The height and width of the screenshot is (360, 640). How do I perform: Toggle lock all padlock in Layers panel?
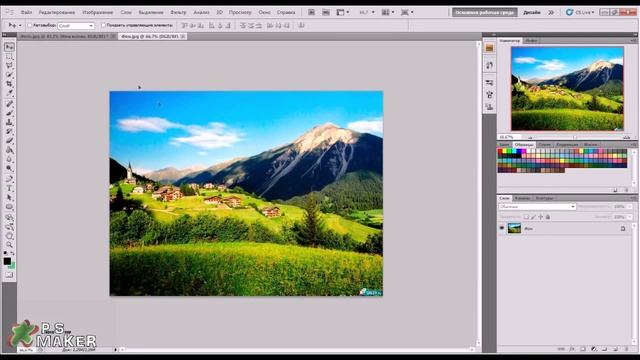[548, 217]
